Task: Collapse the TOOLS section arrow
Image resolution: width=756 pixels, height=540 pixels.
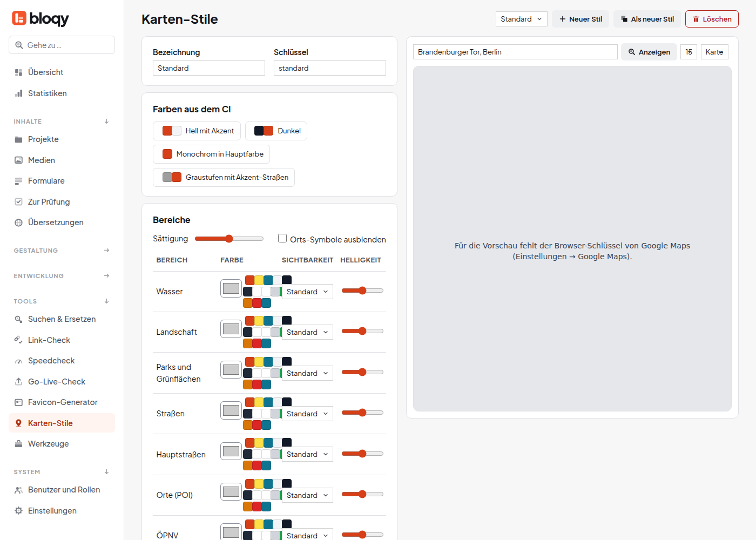Action: point(106,301)
